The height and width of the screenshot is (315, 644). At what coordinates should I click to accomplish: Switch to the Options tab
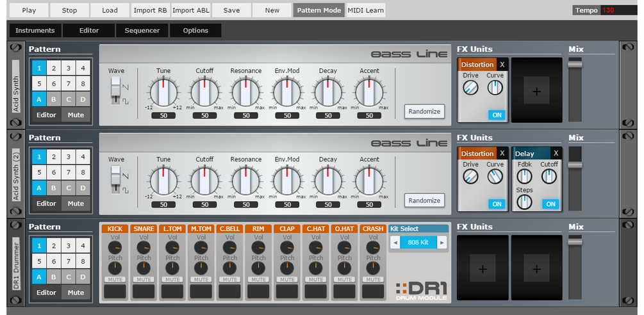195,30
